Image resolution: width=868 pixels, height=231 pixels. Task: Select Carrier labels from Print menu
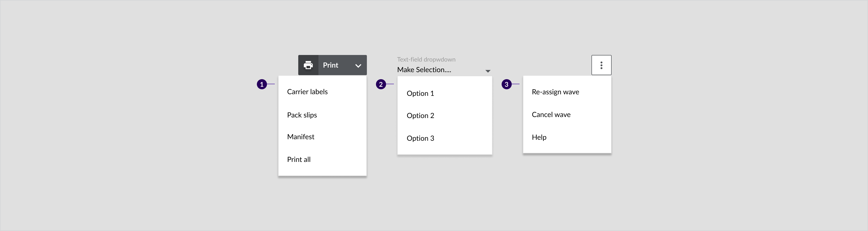[x=307, y=92]
